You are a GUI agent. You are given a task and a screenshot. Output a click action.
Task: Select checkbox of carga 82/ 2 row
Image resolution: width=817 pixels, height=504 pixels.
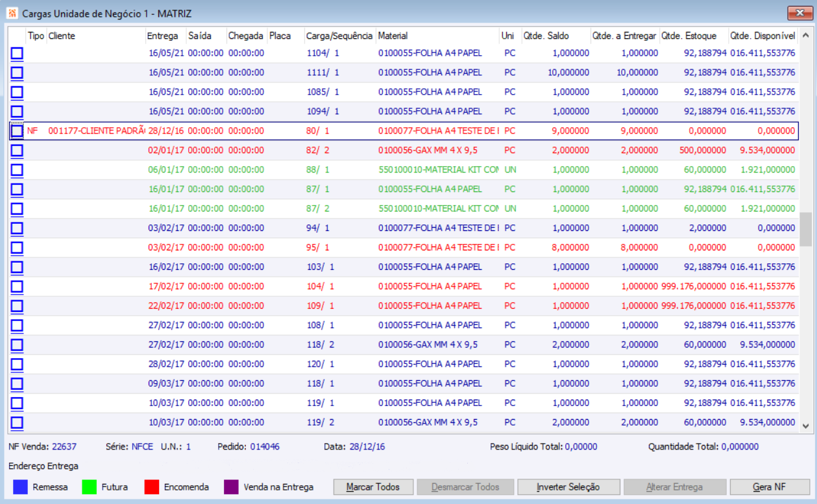17,150
